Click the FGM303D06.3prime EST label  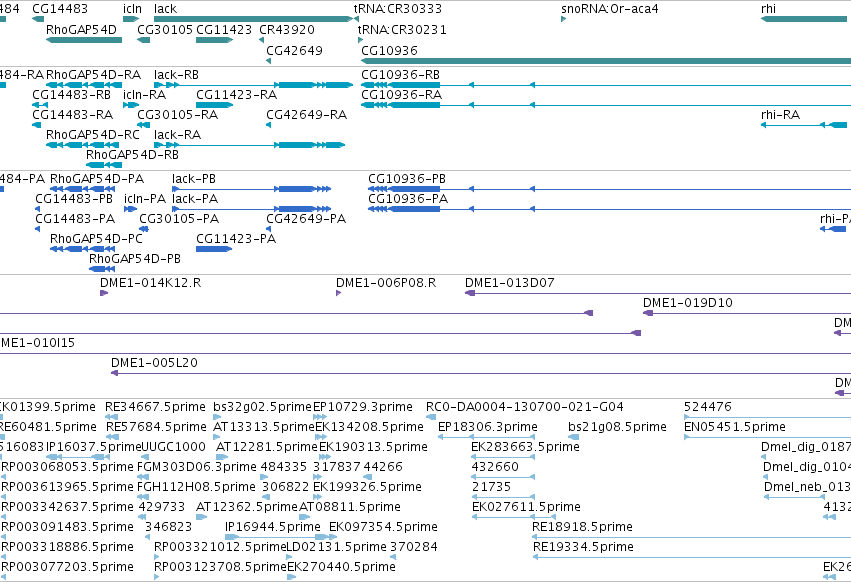[196, 467]
